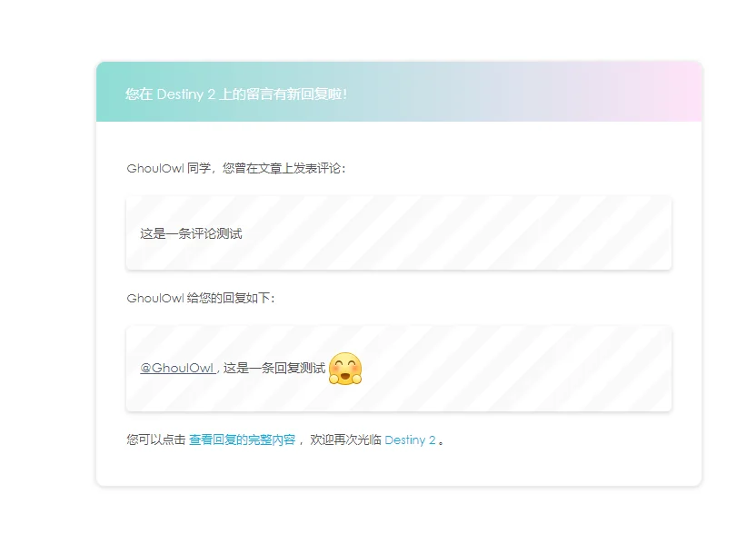Click the comment text 这是一条评论测试
This screenshot has width=756, height=553.
(x=192, y=233)
